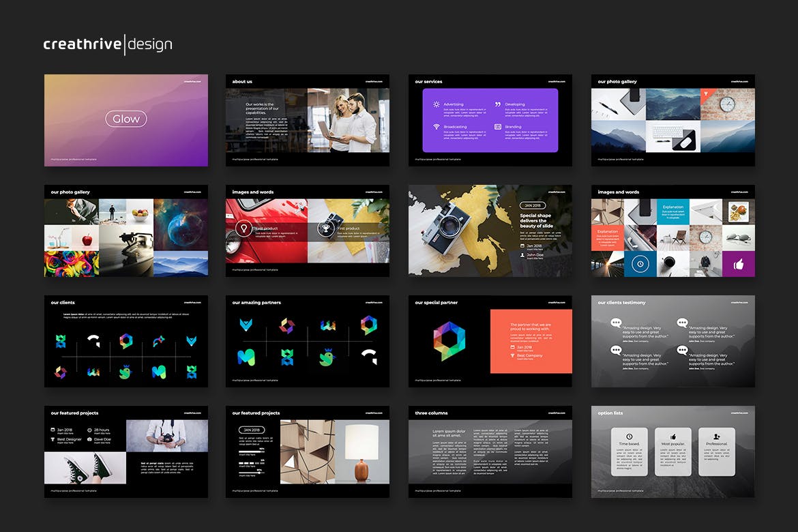Click the large hexagon logo in special partner
The image size is (798, 532).
449,341
